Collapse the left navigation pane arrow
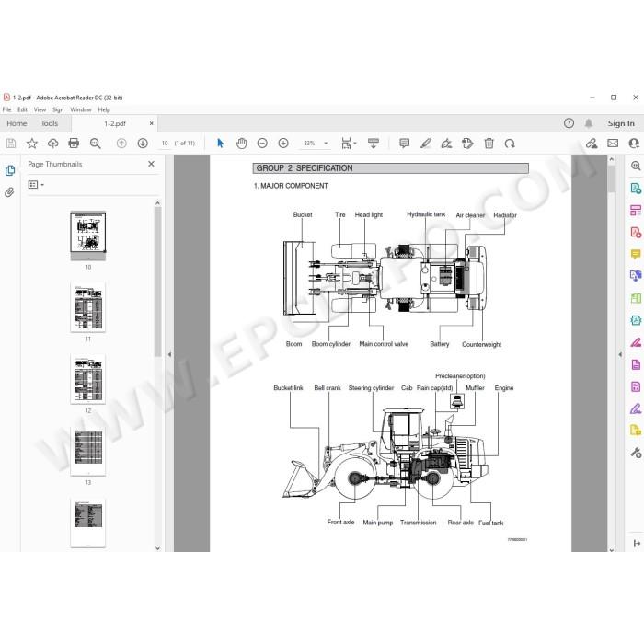This screenshot has width=644, height=644. tap(169, 354)
